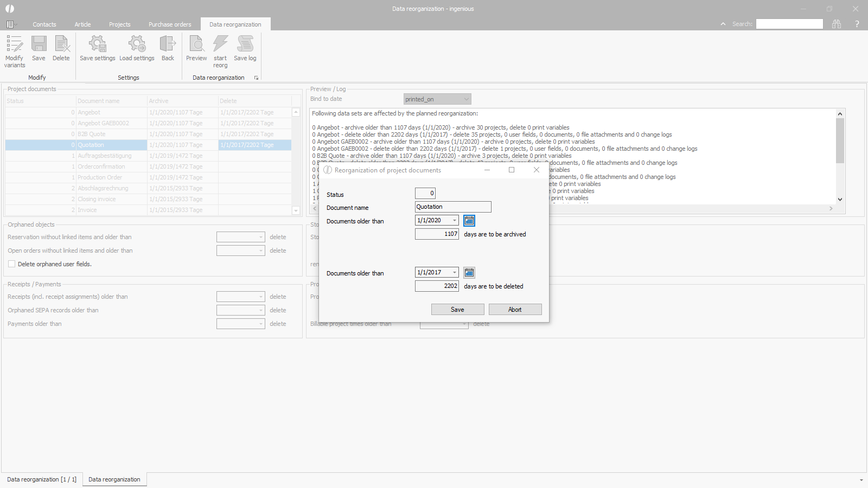Click the Delete icon in ribbon
Screen dimensions: 868x488
(x=61, y=44)
